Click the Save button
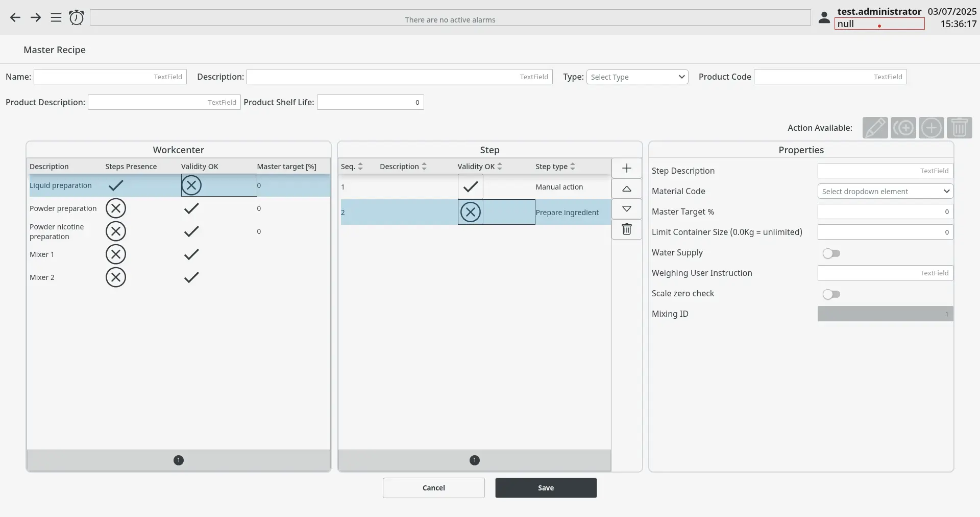 546,488
